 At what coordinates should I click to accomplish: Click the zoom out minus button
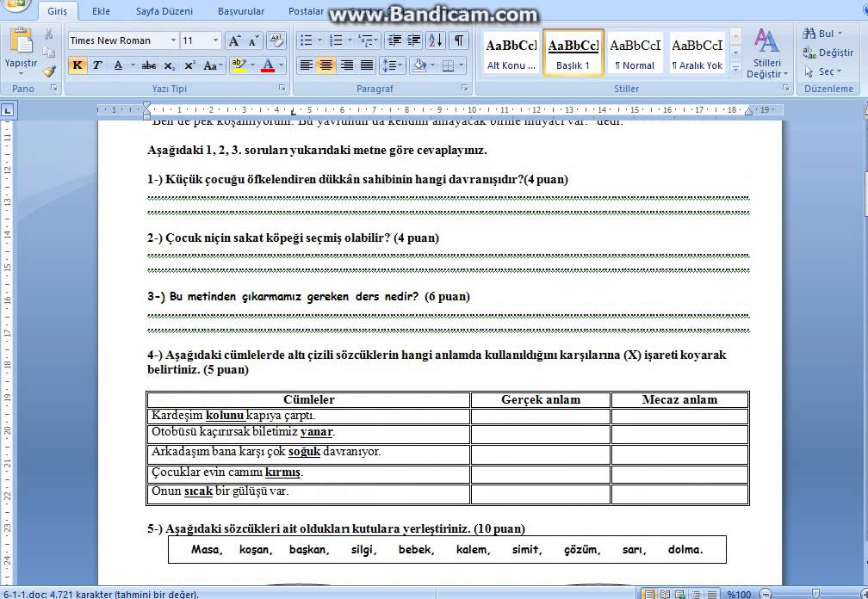tap(765, 595)
